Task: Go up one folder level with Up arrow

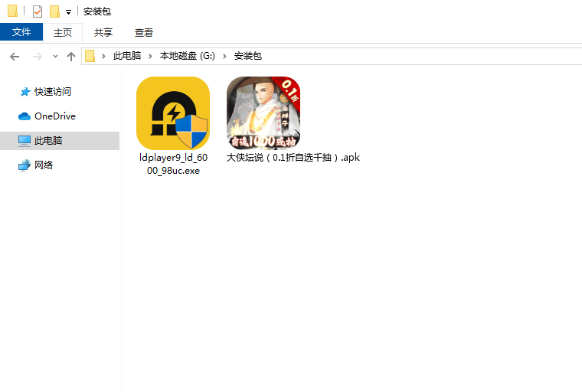Action: coord(71,57)
